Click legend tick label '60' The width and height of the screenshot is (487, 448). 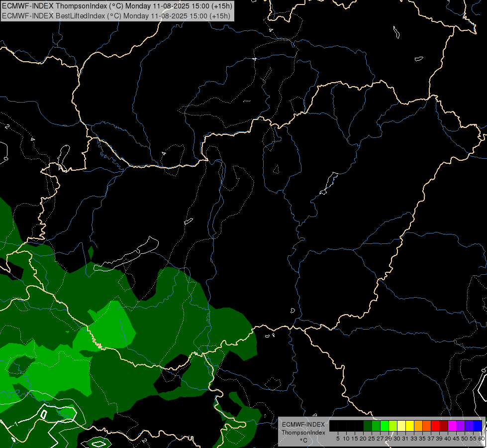[x=482, y=439]
